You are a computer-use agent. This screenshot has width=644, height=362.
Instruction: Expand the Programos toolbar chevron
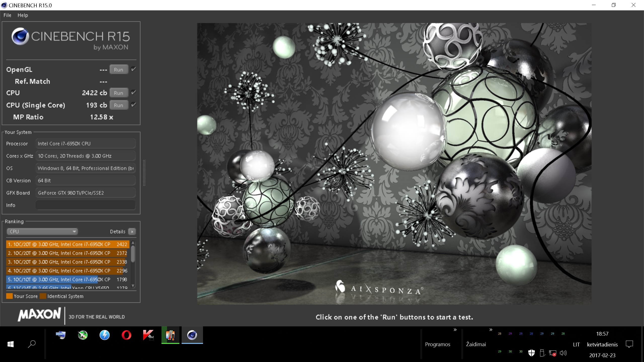tap(455, 330)
